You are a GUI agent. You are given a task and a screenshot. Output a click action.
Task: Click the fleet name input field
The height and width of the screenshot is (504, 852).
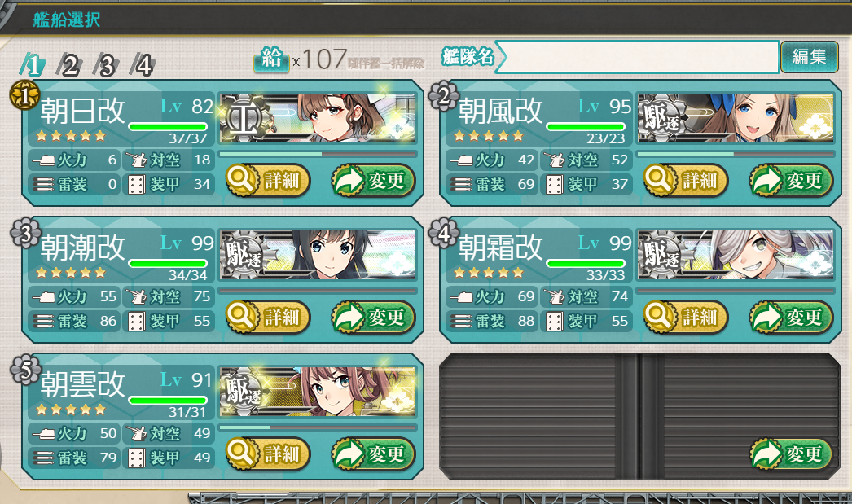pyautogui.click(x=638, y=56)
